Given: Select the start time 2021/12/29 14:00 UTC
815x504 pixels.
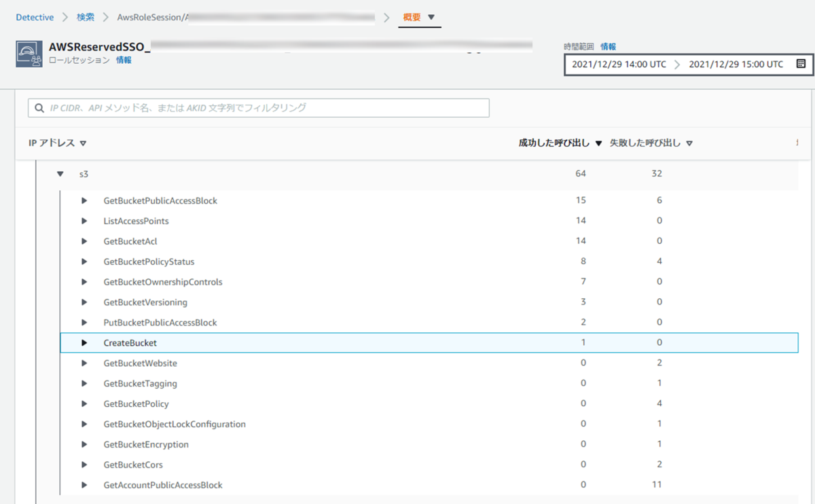Looking at the screenshot, I should 619,65.
